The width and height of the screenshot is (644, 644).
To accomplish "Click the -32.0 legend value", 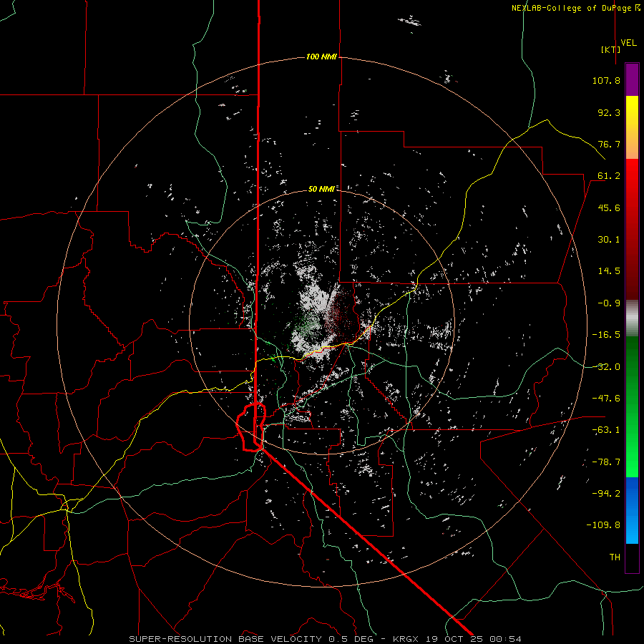I will coord(606,367).
